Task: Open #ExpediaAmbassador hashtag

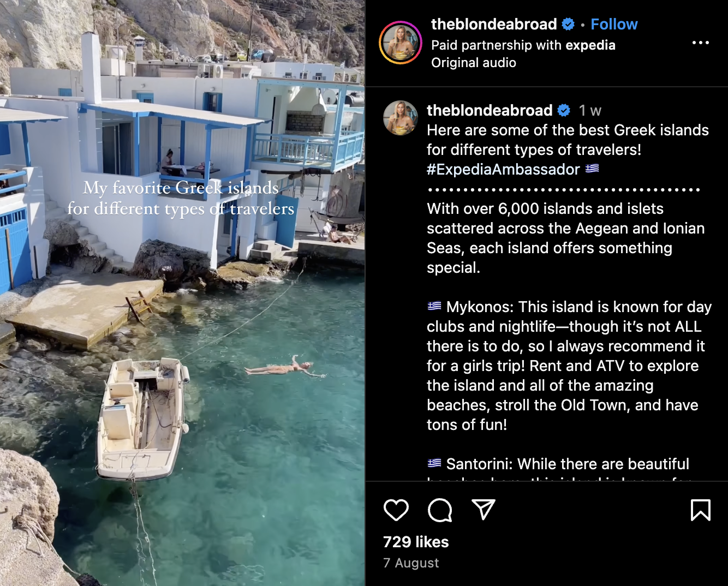Action: (x=503, y=169)
